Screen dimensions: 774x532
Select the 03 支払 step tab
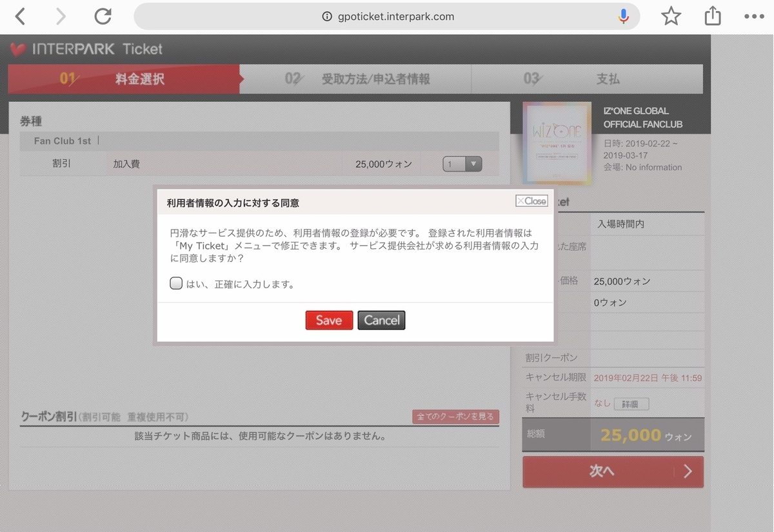tap(587, 79)
